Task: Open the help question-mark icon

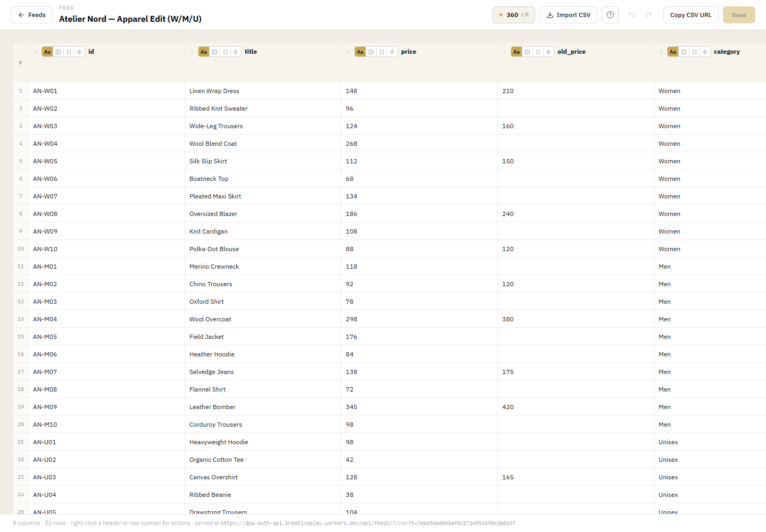Action: pyautogui.click(x=610, y=15)
